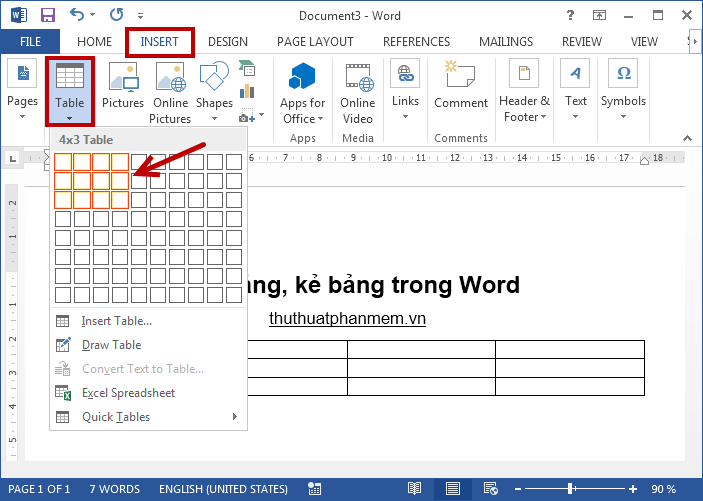Undo the last action

click(x=77, y=15)
